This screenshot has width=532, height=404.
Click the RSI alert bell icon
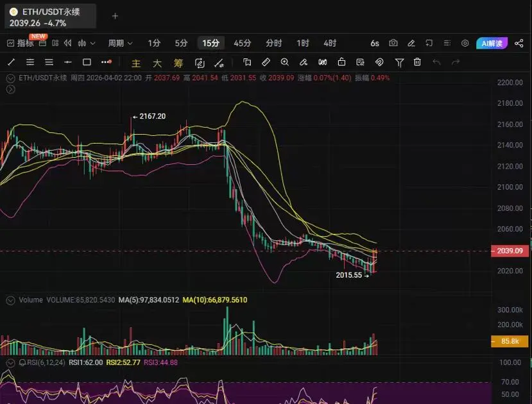[22, 363]
